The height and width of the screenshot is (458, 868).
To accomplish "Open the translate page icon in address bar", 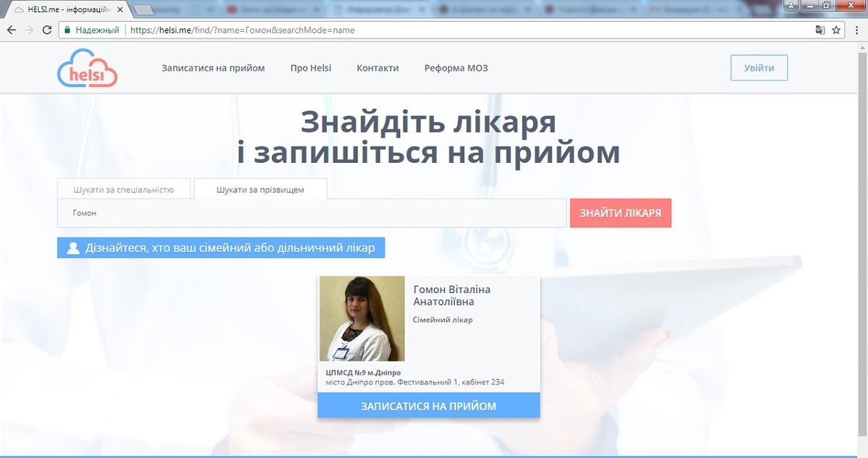I will [x=820, y=30].
